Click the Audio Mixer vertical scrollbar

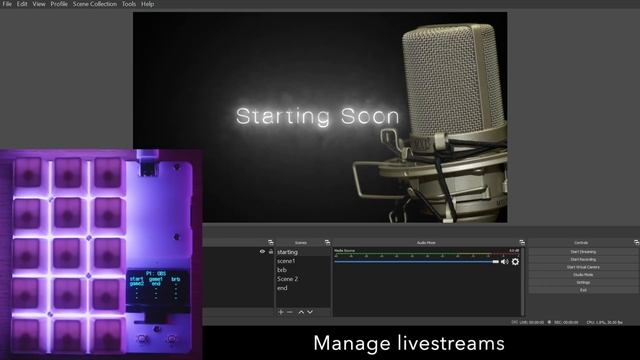tap(522, 281)
